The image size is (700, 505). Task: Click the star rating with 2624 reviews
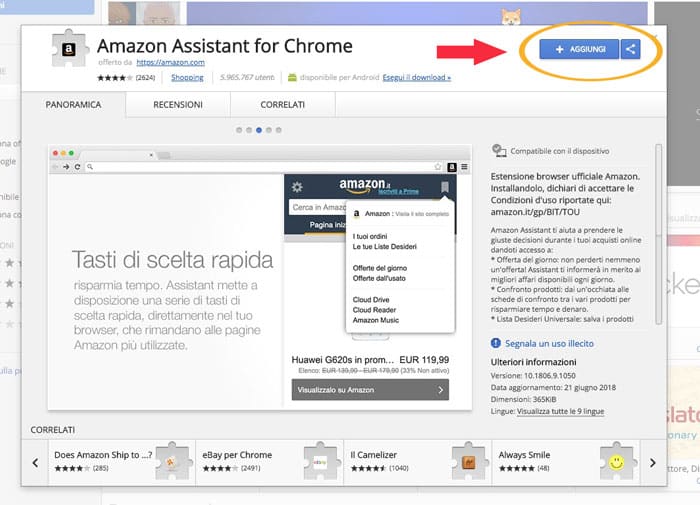(126, 78)
